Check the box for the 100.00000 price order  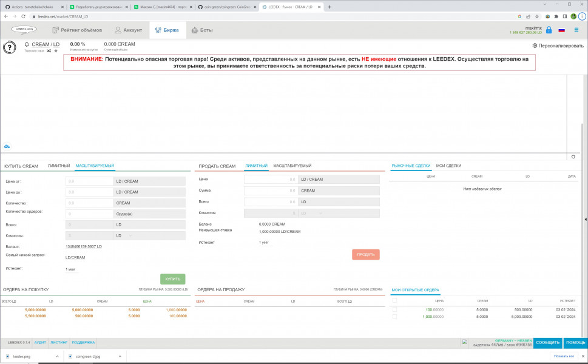click(x=394, y=309)
